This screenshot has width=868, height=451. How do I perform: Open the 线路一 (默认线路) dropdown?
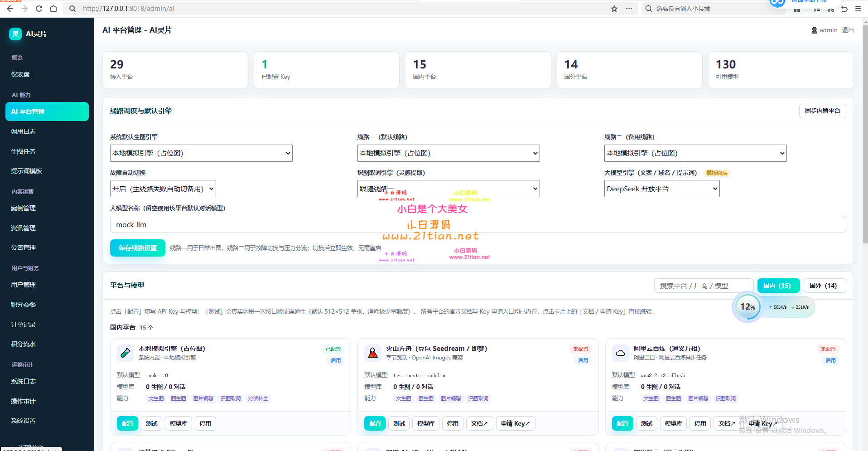point(448,153)
